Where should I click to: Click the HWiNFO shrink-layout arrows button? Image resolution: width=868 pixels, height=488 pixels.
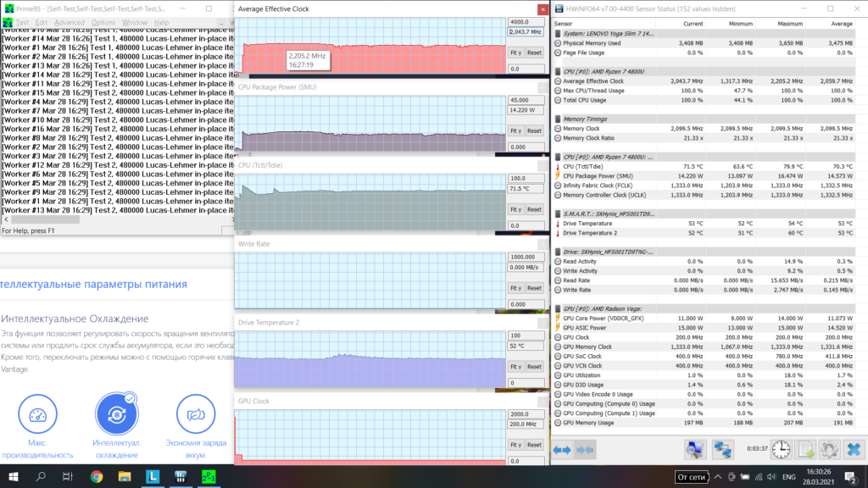pos(585,450)
